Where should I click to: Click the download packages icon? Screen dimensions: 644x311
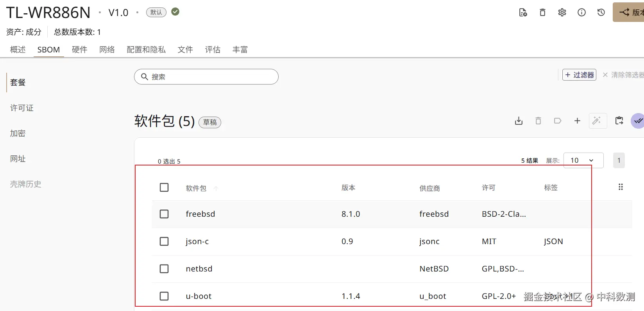coord(519,121)
